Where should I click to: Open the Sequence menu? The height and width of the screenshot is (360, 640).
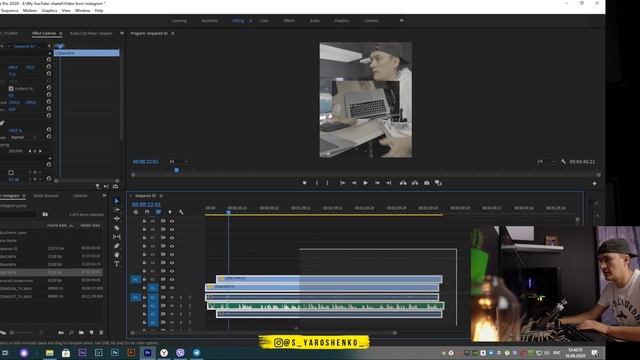(9, 11)
